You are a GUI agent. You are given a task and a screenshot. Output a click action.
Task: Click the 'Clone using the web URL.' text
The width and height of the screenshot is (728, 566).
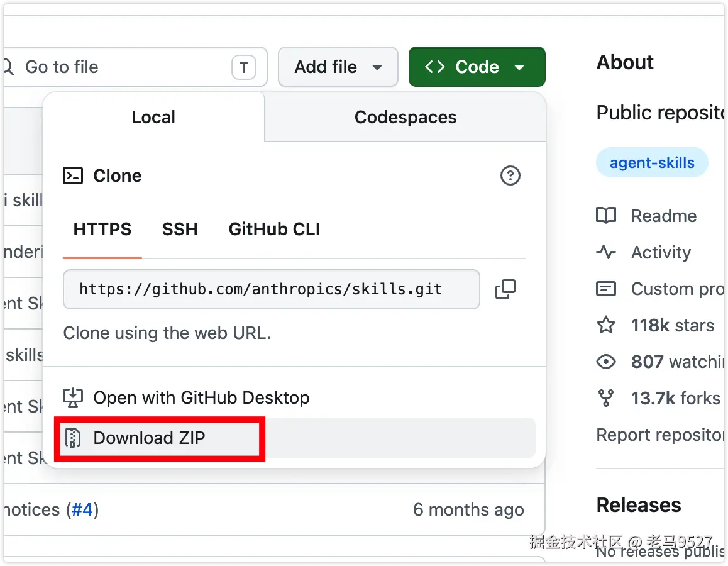coord(167,333)
